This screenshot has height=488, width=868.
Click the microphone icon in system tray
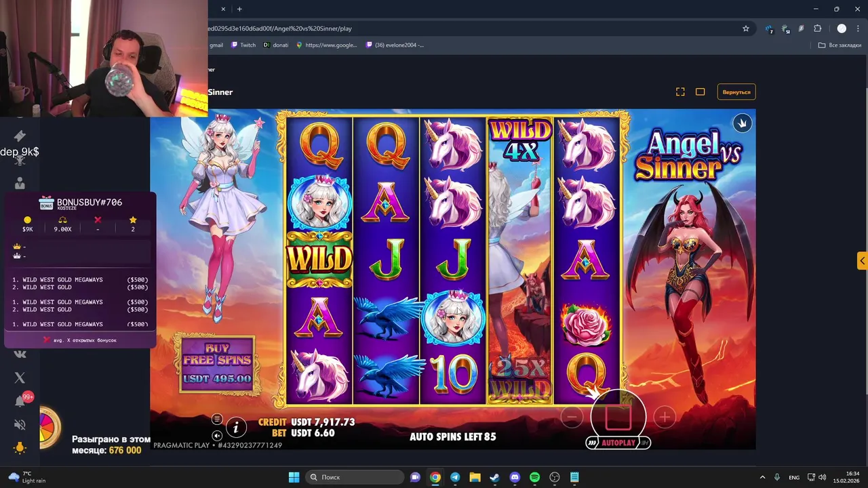tap(777, 477)
